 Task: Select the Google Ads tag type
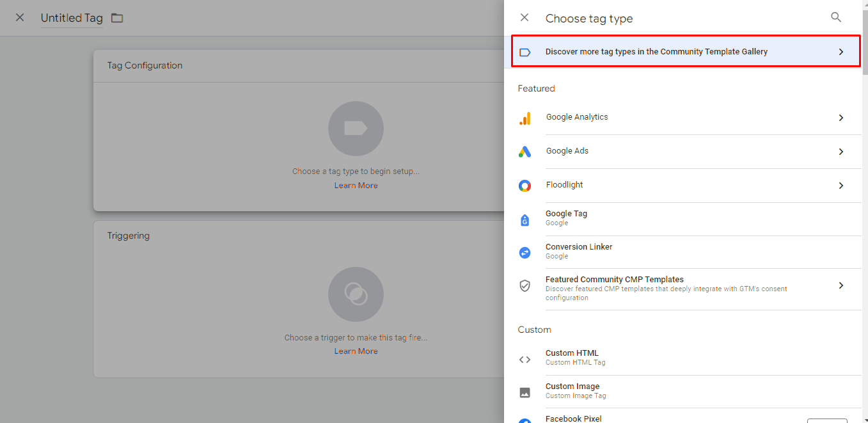click(690, 152)
